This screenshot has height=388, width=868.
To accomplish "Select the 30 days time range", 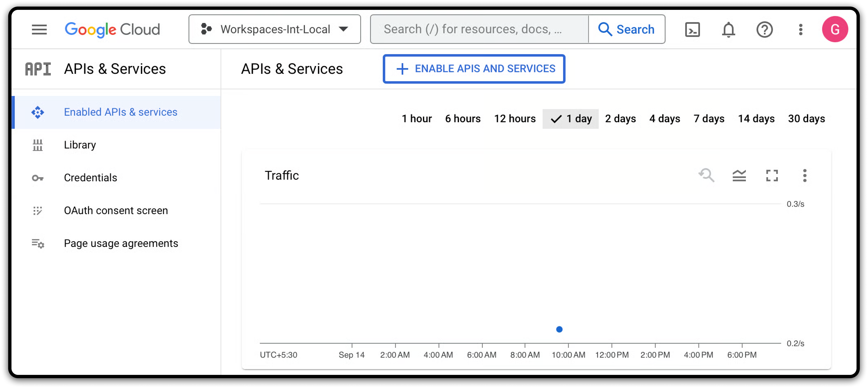I will click(806, 119).
